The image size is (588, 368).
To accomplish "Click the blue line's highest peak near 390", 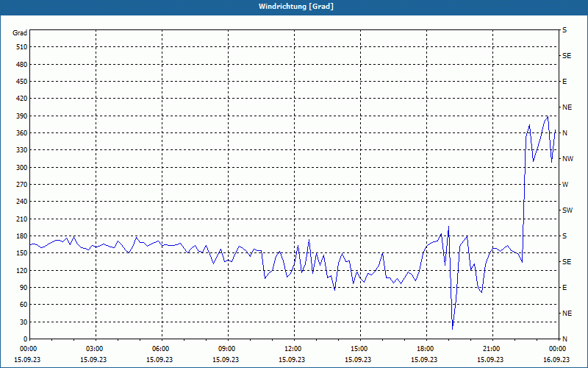I will 548,117.
